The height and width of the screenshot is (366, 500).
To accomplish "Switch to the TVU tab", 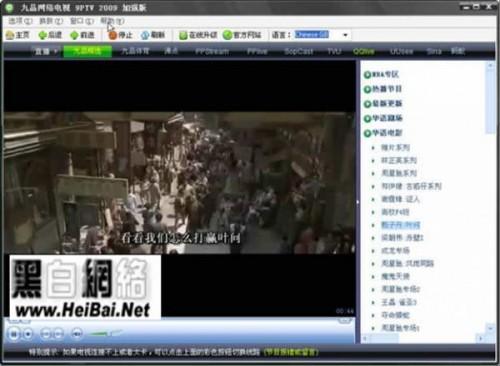I will click(x=334, y=51).
